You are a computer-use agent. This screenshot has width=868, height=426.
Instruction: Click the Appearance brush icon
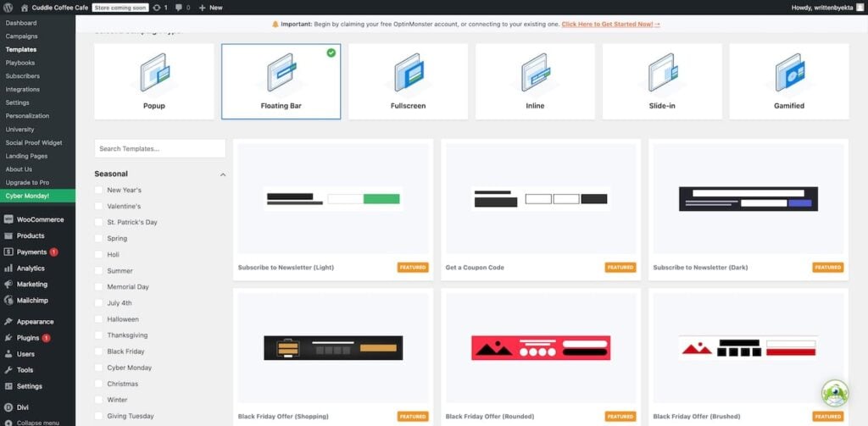pyautogui.click(x=8, y=322)
